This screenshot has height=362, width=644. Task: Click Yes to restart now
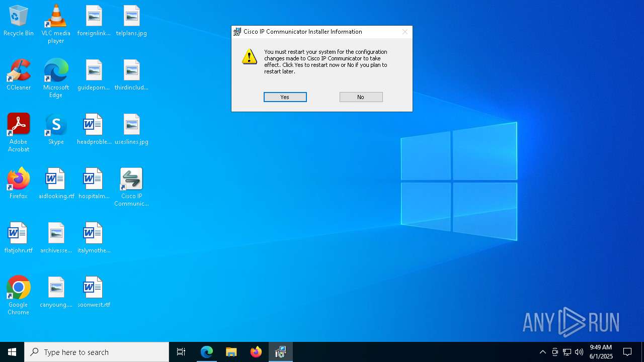285,97
